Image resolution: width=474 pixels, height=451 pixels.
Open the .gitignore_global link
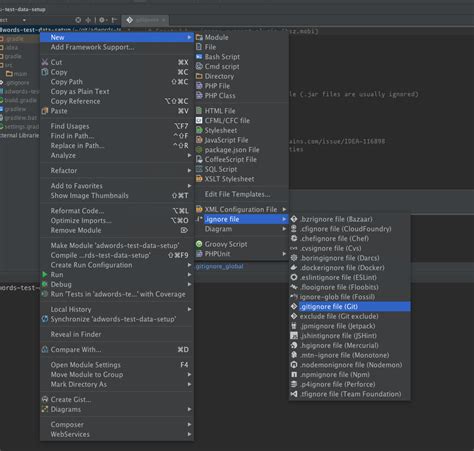(219, 266)
